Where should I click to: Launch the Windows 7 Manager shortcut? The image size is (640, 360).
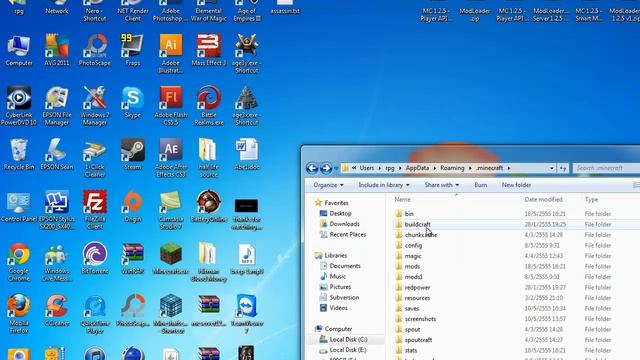click(95, 106)
